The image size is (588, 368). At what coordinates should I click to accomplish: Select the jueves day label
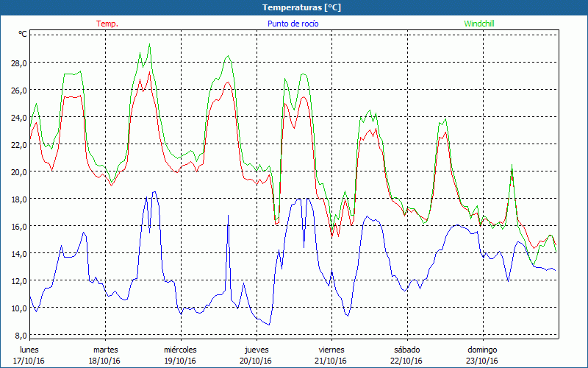[256, 350]
